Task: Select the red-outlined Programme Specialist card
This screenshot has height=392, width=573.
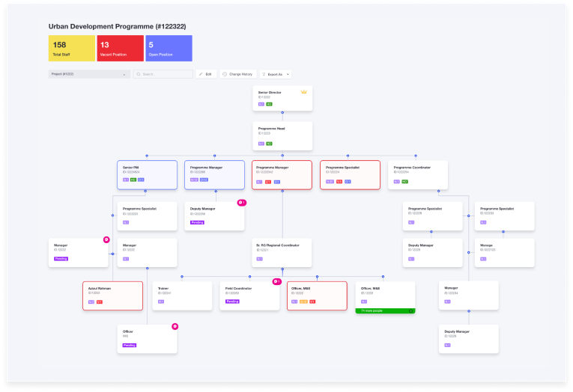Action: coord(350,175)
